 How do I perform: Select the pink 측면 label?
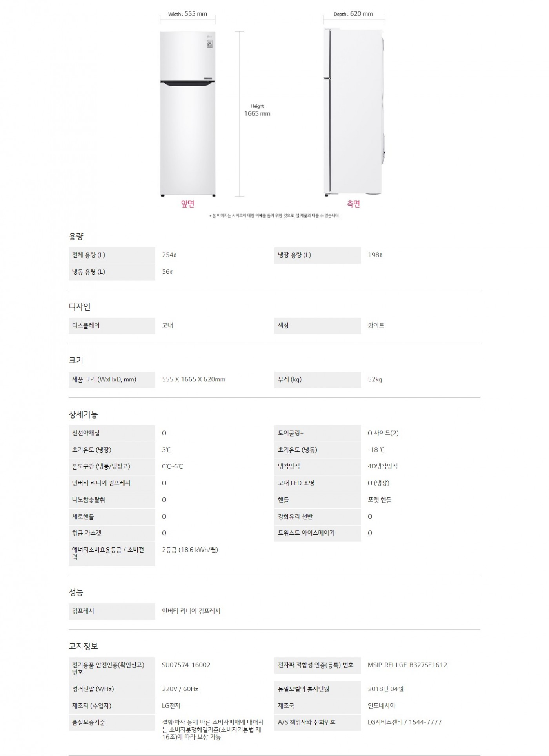pos(353,204)
